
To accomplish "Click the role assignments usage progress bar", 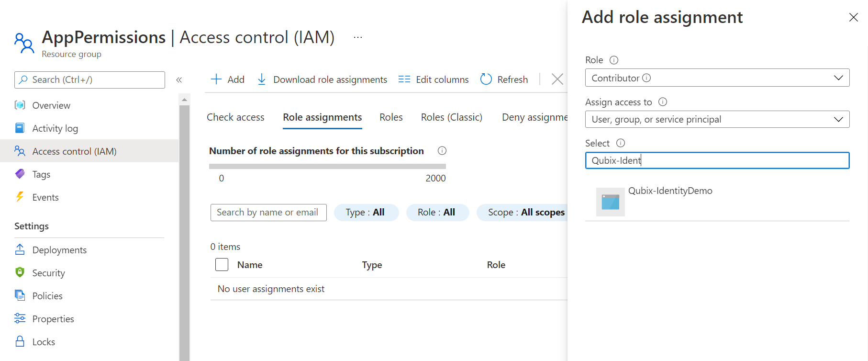I will pyautogui.click(x=327, y=167).
